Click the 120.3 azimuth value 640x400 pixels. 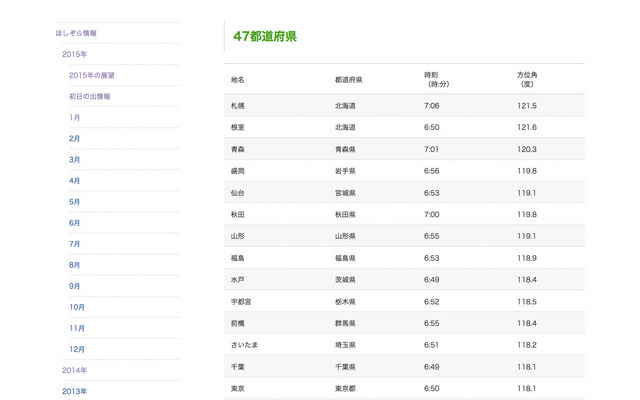tap(527, 149)
